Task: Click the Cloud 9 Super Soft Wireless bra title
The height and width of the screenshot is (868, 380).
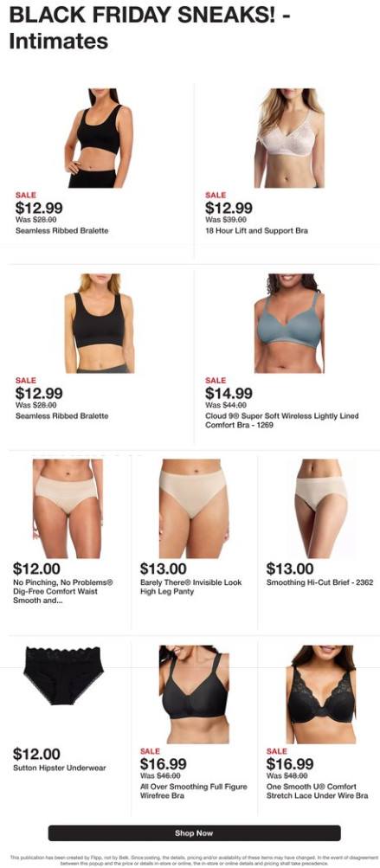Action: (282, 421)
